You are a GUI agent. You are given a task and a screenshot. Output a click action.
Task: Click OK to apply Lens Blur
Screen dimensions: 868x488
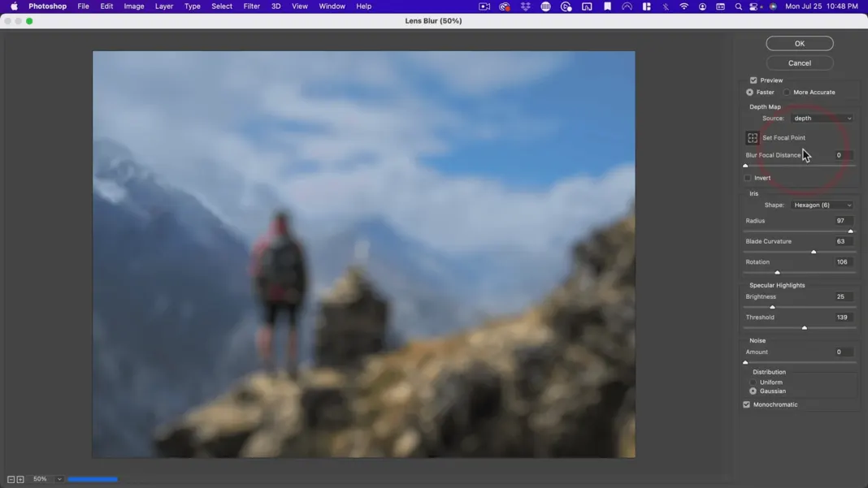tap(800, 43)
